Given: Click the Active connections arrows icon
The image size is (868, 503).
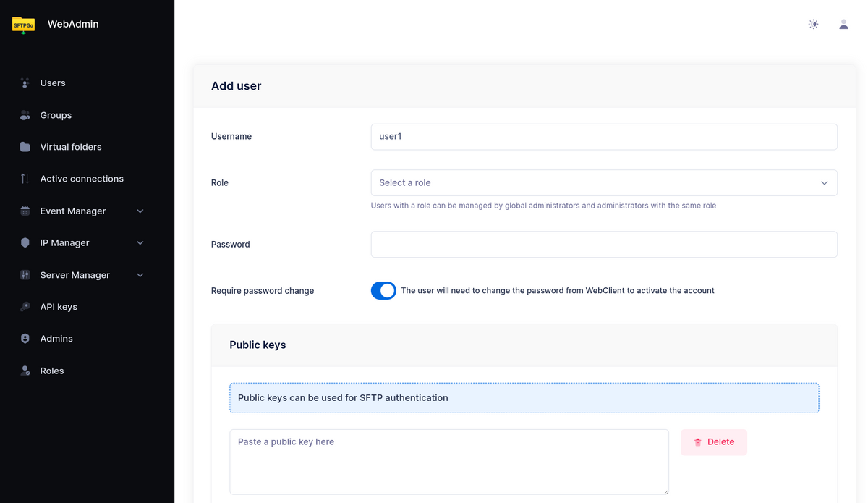Looking at the screenshot, I should click(x=25, y=179).
